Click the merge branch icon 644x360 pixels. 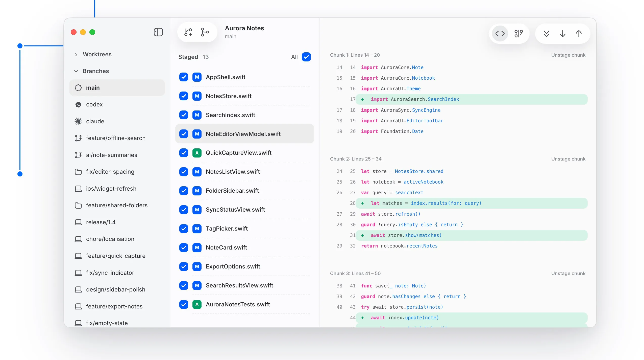tap(205, 32)
